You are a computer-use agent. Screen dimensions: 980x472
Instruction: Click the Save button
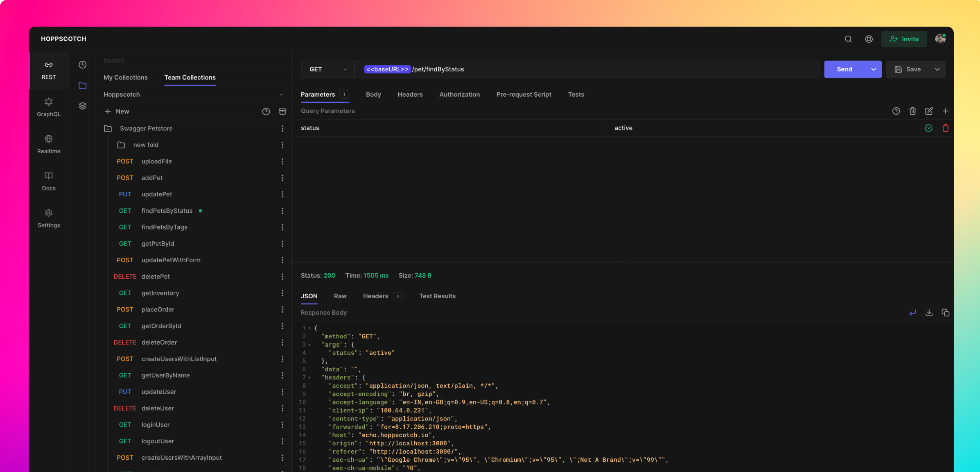[908, 69]
